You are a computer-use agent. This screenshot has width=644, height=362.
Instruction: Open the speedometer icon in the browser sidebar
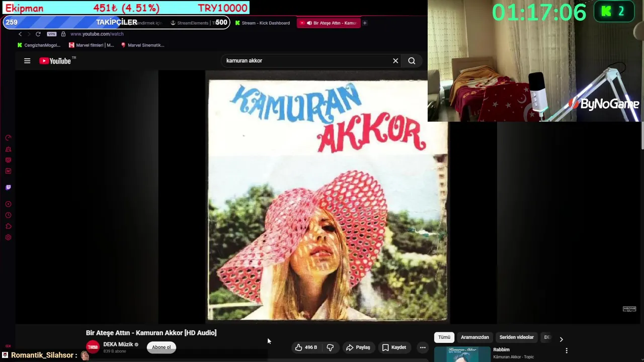(8, 138)
